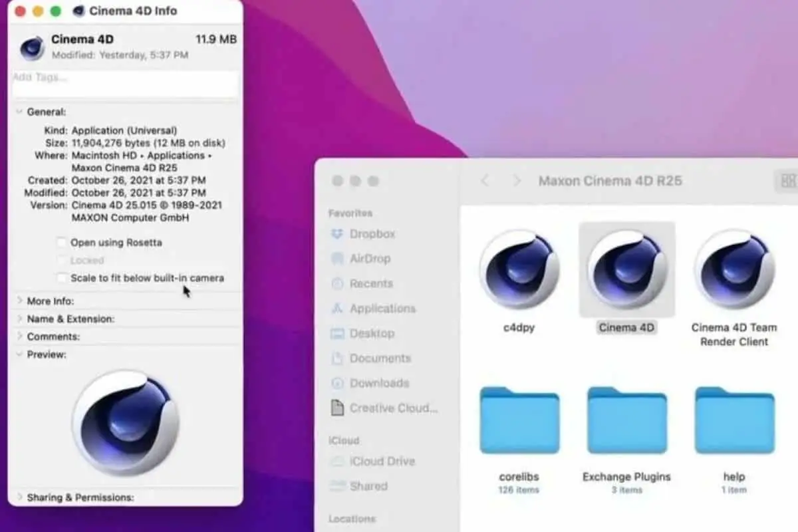Collapse the General section

(x=19, y=112)
